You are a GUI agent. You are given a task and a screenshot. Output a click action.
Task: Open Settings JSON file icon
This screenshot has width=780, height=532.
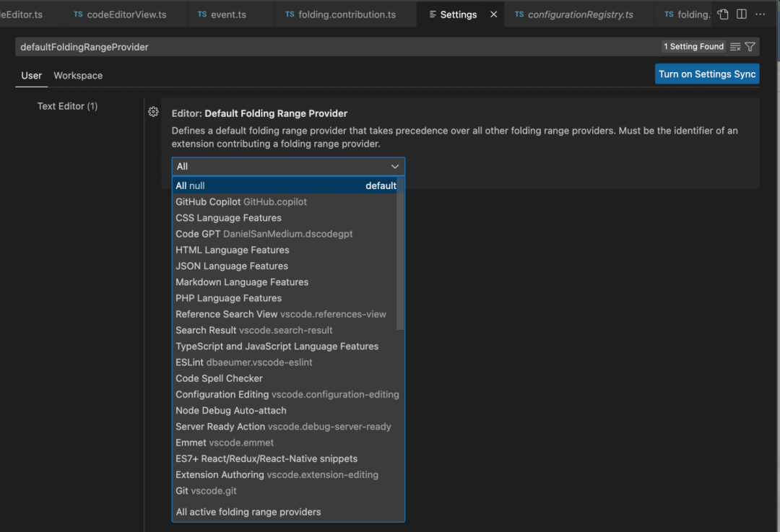(x=723, y=14)
